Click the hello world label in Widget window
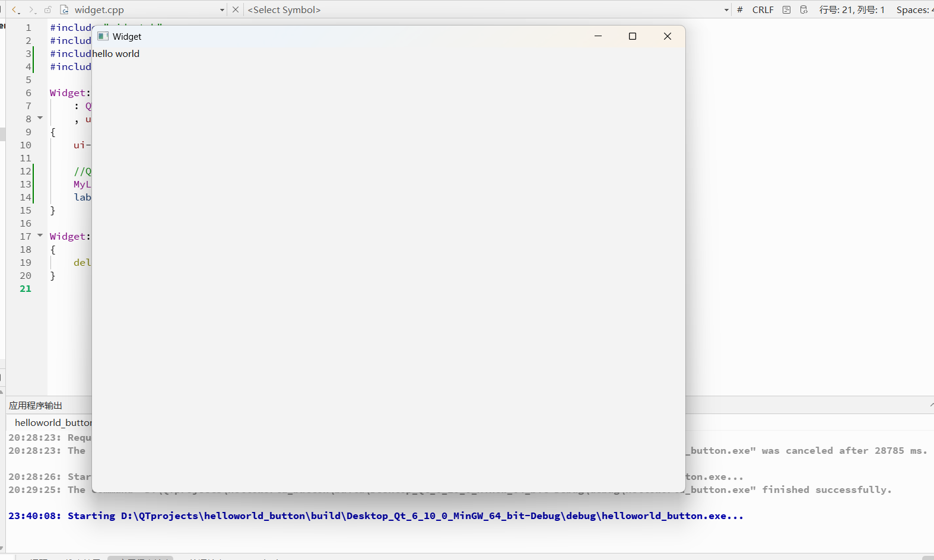The image size is (934, 560). [x=116, y=54]
